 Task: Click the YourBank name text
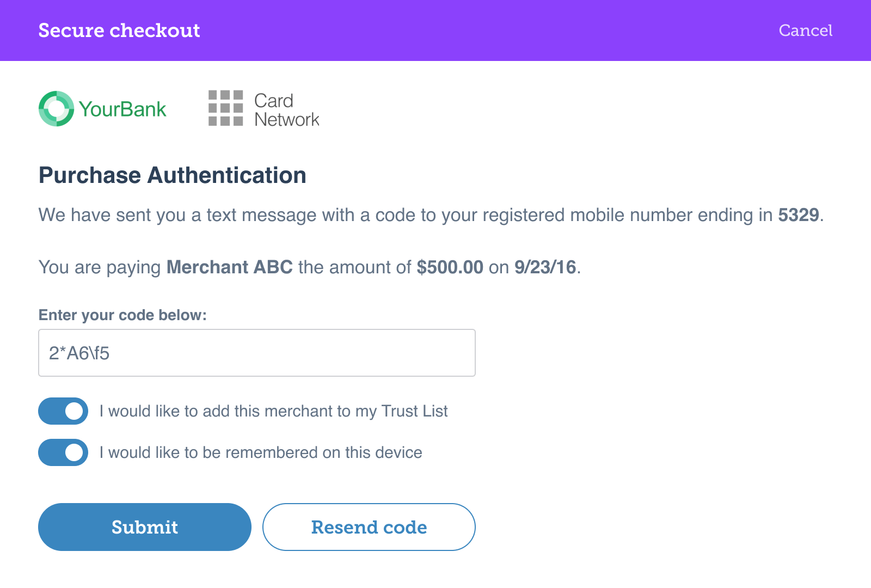pyautogui.click(x=122, y=109)
